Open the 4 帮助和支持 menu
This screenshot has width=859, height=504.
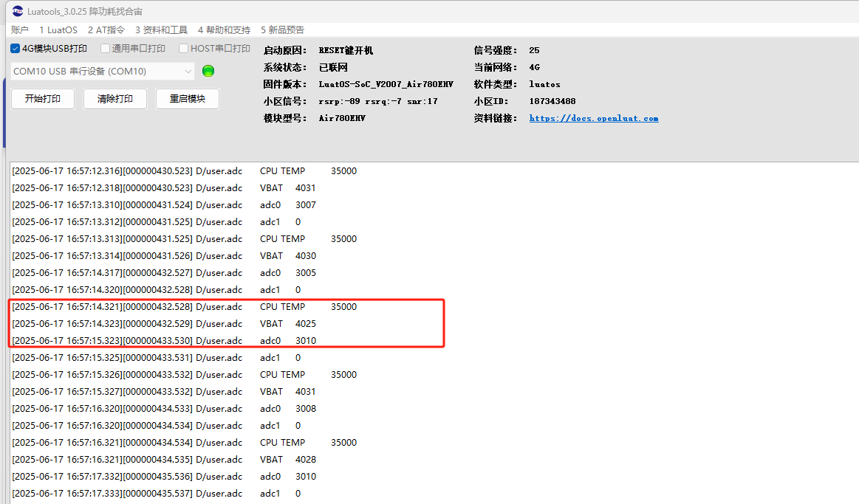[224, 30]
